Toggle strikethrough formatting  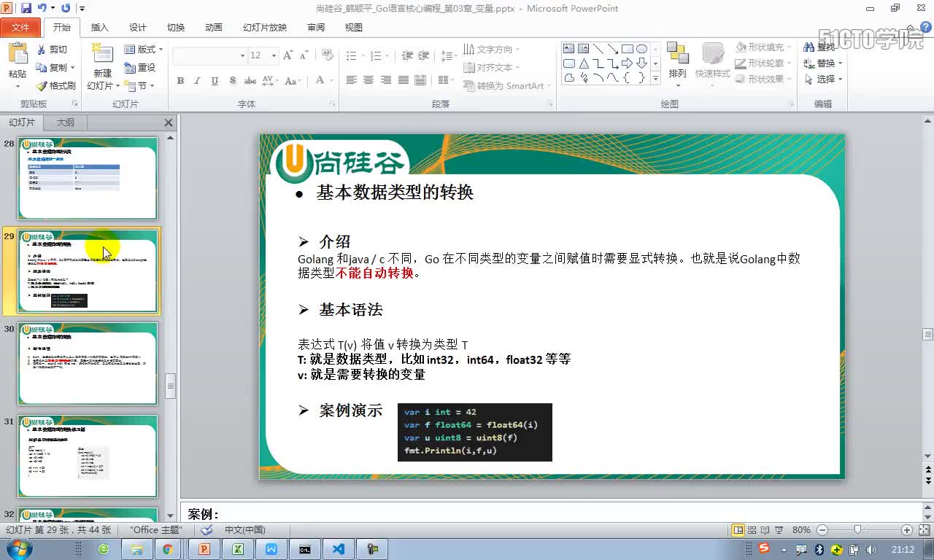click(250, 81)
